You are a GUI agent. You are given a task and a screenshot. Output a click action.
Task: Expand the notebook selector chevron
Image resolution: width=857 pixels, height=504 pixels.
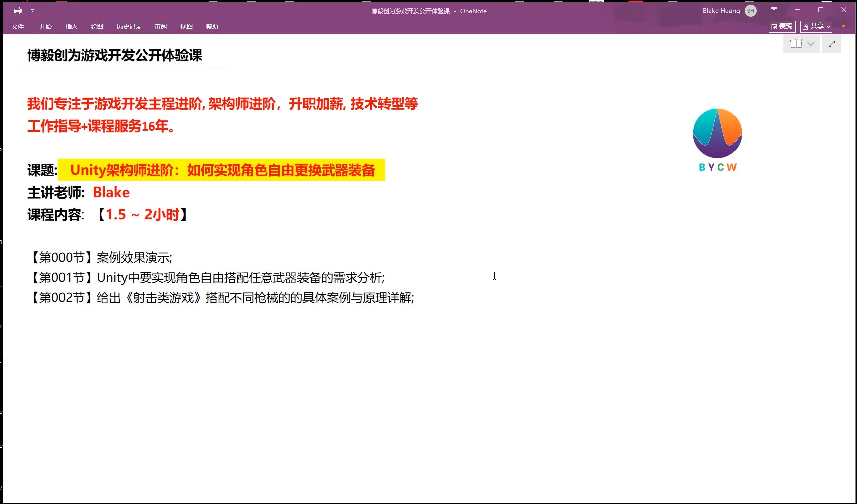[811, 44]
